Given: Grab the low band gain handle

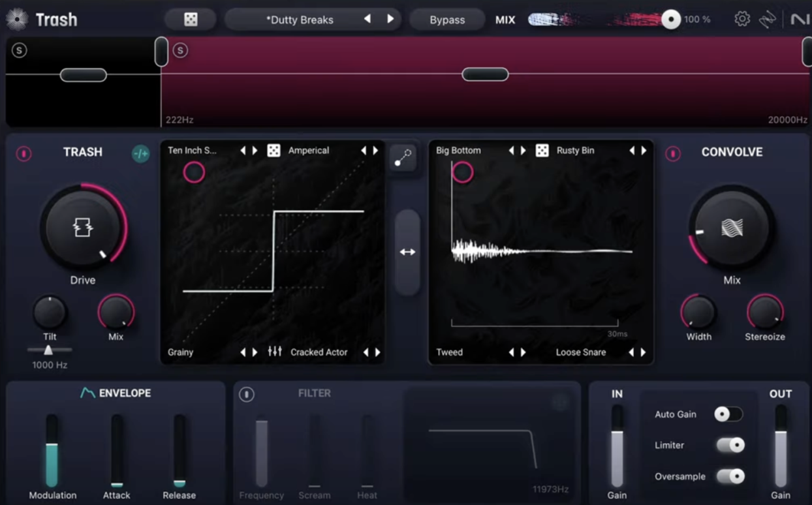Looking at the screenshot, I should pos(83,75).
